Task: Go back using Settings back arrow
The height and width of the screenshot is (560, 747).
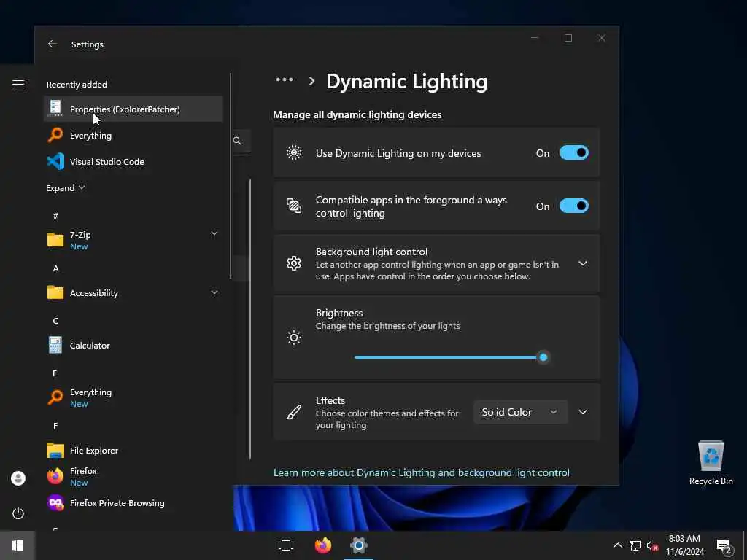Action: tap(53, 44)
